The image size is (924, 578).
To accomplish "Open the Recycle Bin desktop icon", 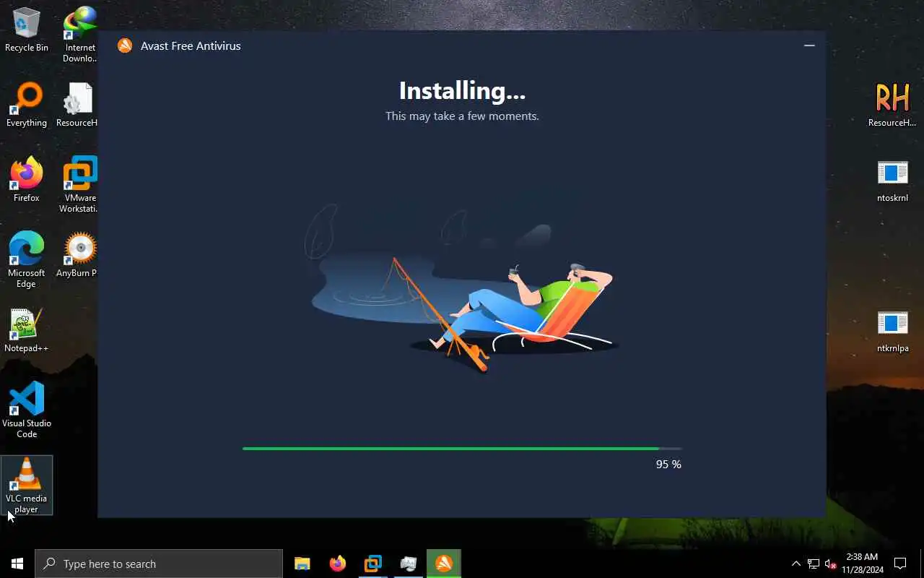I will click(27, 30).
